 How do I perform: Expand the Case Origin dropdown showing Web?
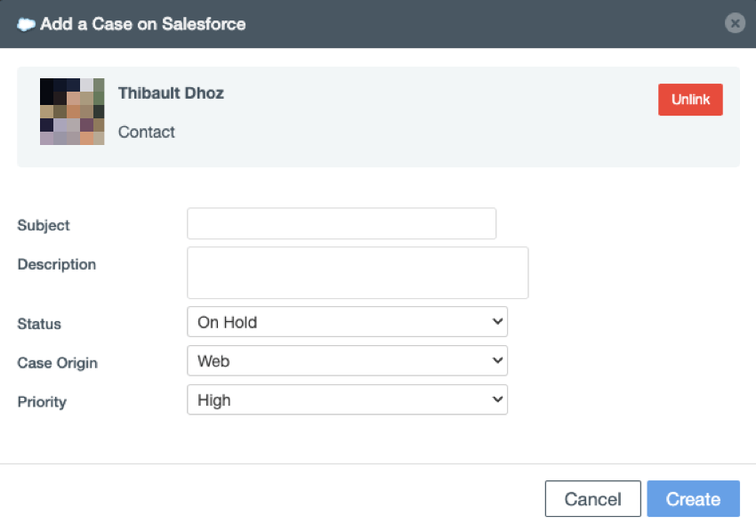[x=347, y=361]
